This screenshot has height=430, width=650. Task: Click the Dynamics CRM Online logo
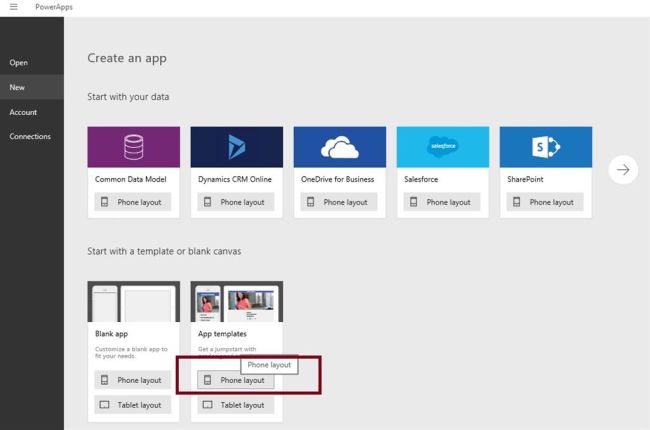(237, 147)
